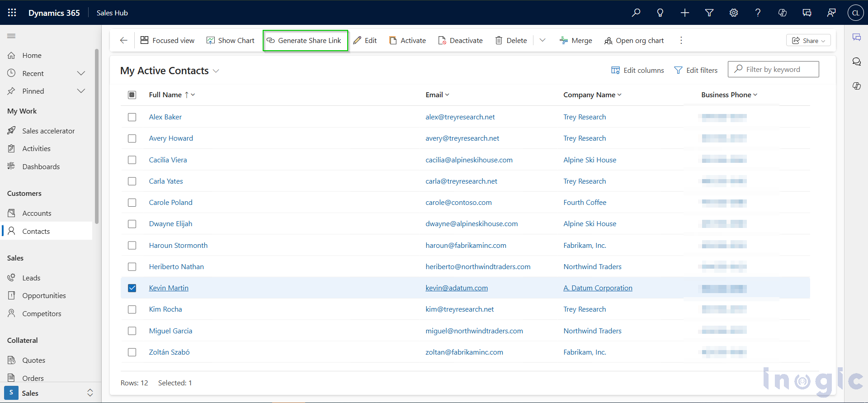Viewport: 868px width, 403px height.
Task: Open the settings gear icon
Action: 734,13
